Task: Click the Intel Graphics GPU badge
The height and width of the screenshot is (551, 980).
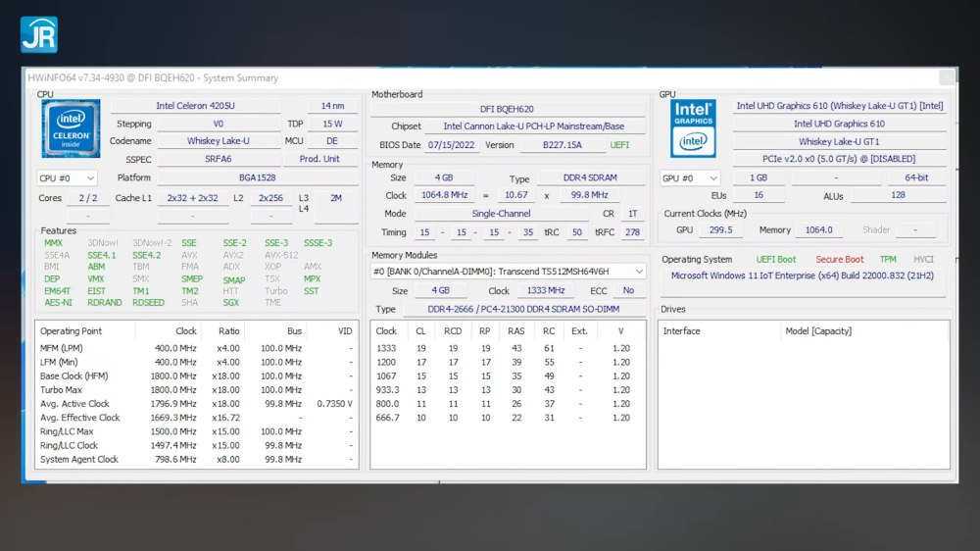Action: tap(693, 128)
